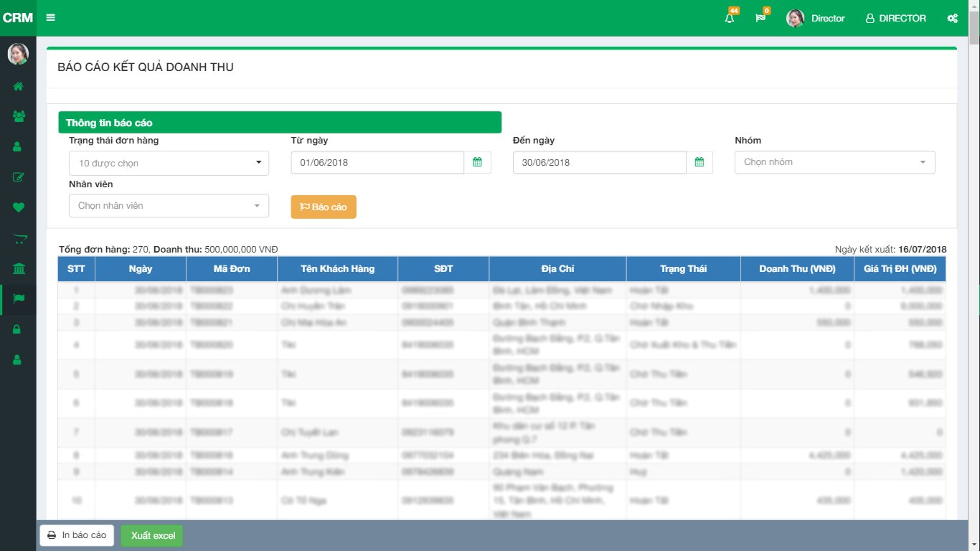Image resolution: width=980 pixels, height=551 pixels.
Task: Open the sidebar group users icon
Action: [x=18, y=116]
